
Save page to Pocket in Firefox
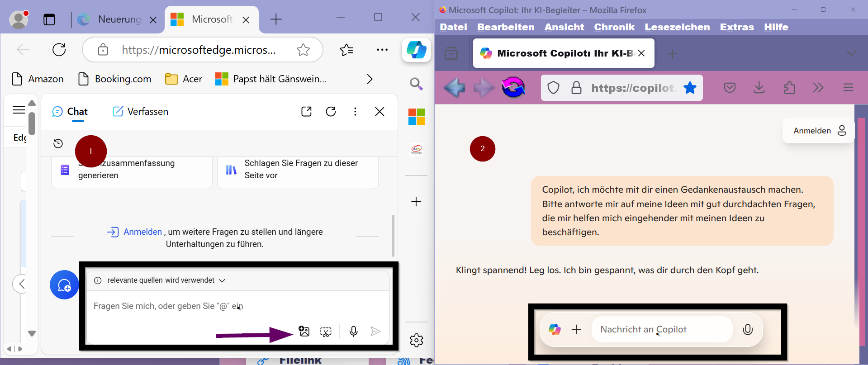730,87
